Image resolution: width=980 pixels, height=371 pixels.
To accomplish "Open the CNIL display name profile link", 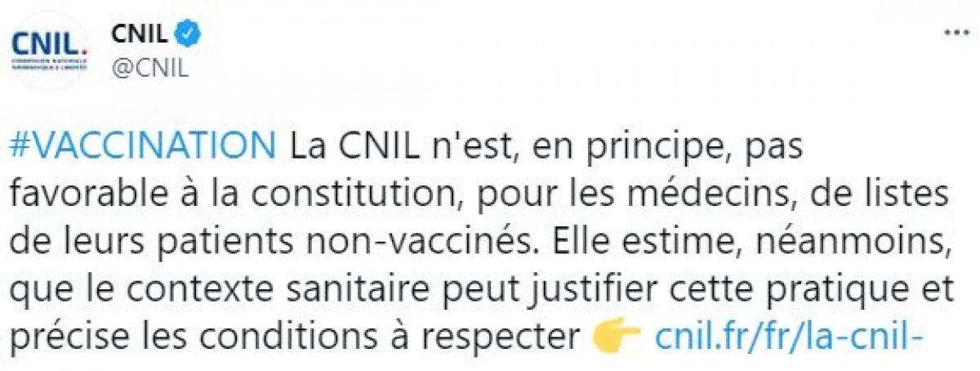I will (x=140, y=34).
